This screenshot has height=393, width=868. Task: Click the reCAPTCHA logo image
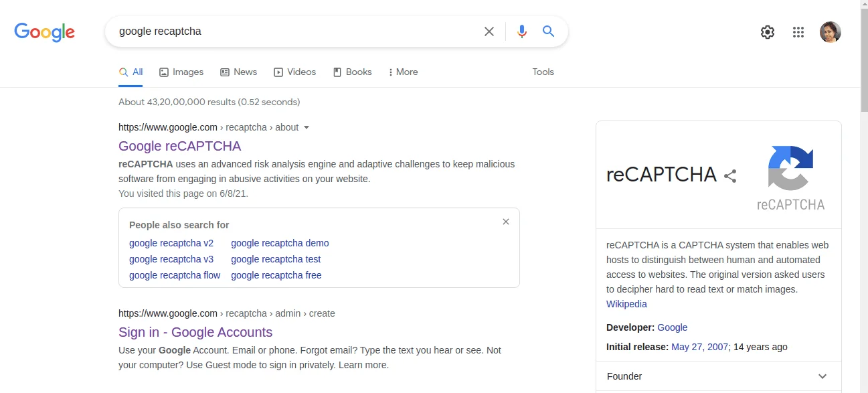pos(790,177)
